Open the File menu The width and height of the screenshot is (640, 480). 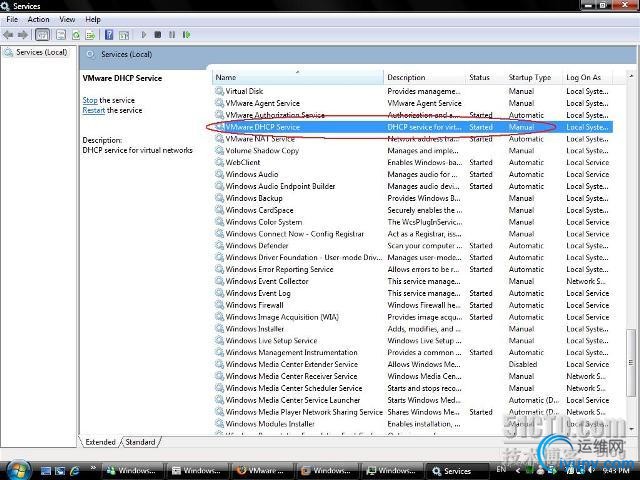tap(12, 19)
